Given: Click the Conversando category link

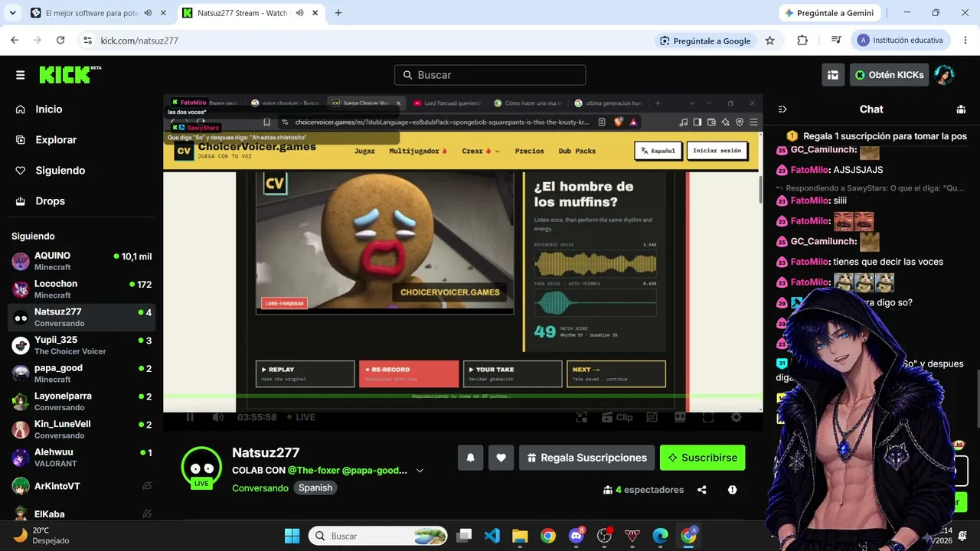Looking at the screenshot, I should click(x=260, y=488).
